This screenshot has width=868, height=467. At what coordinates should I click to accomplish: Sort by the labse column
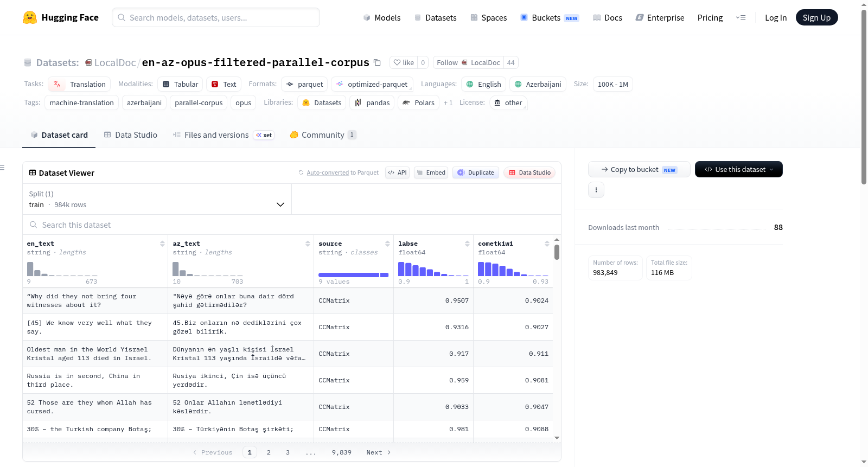467,244
